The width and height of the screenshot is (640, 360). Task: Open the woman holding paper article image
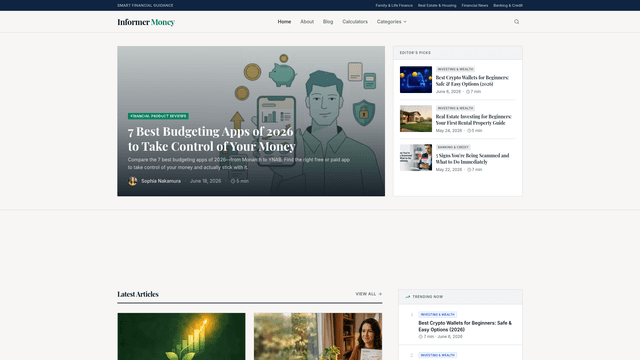pos(318,336)
